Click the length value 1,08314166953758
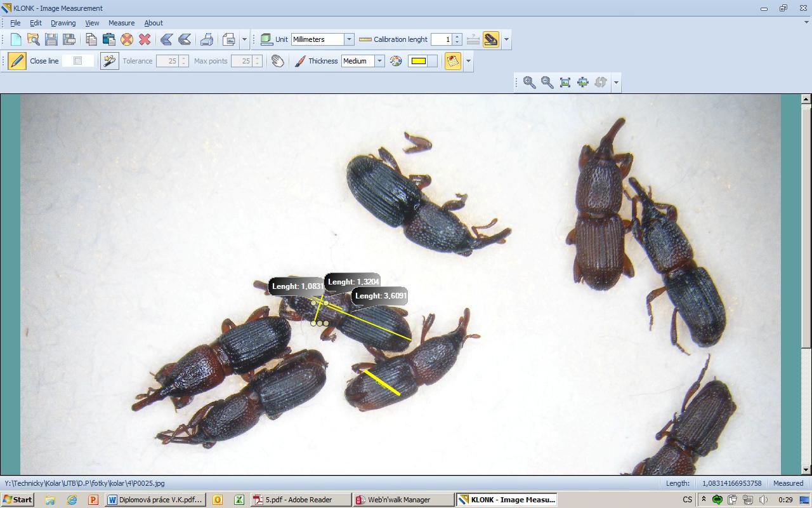This screenshot has height=508, width=812. point(732,483)
